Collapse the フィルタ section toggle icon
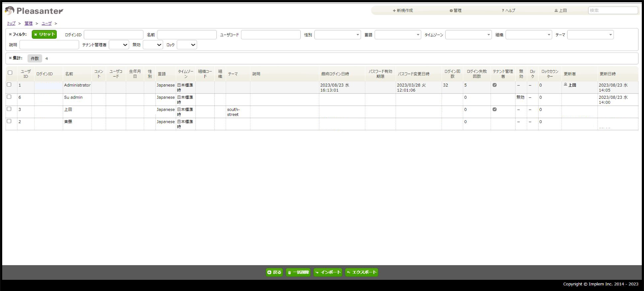The height and width of the screenshot is (291, 644). click(x=10, y=34)
